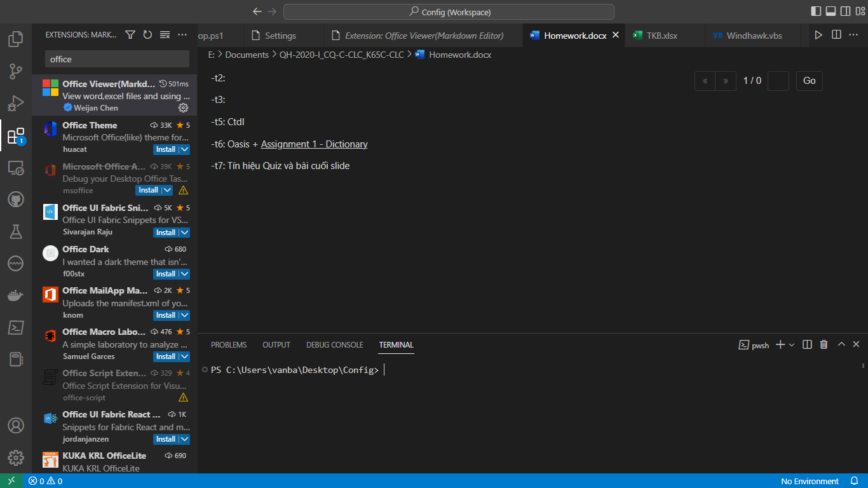Install the Office MailApp extension

165,315
